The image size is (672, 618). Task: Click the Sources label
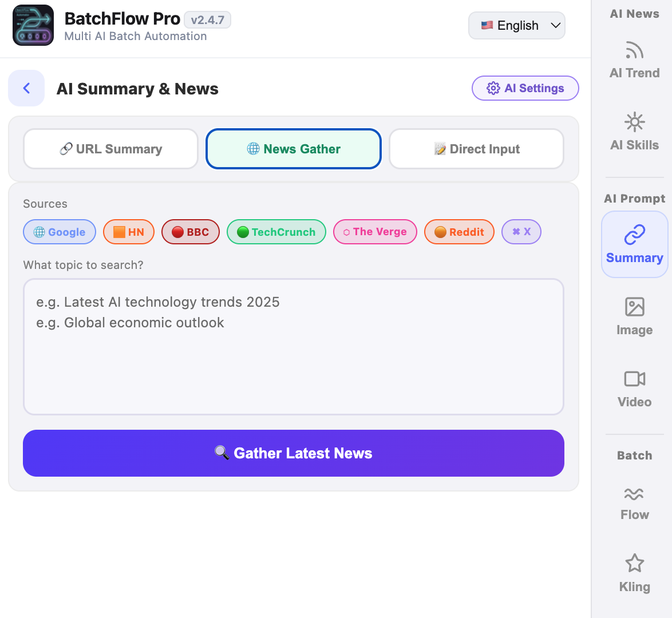45,204
